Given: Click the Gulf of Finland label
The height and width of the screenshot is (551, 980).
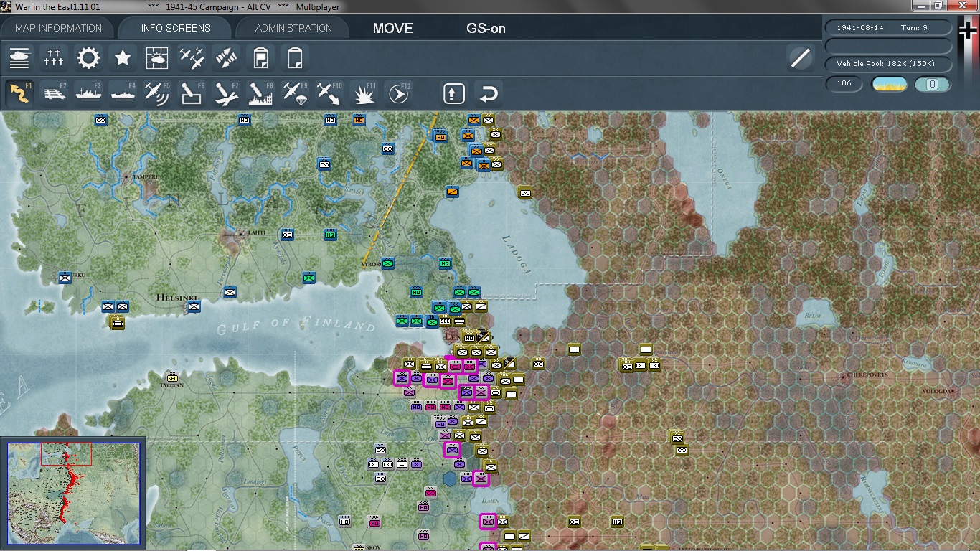Looking at the screenshot, I should click(296, 325).
